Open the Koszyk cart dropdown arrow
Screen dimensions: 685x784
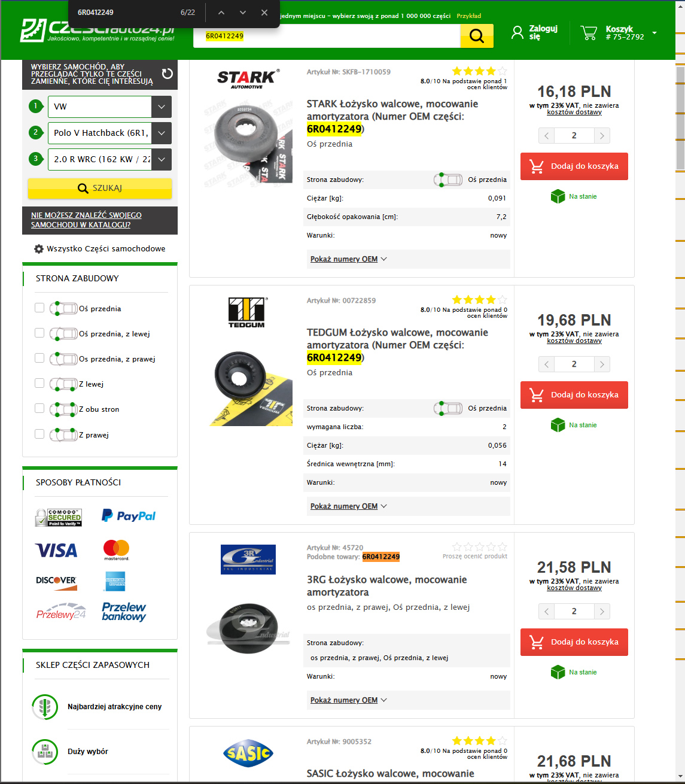tap(654, 33)
